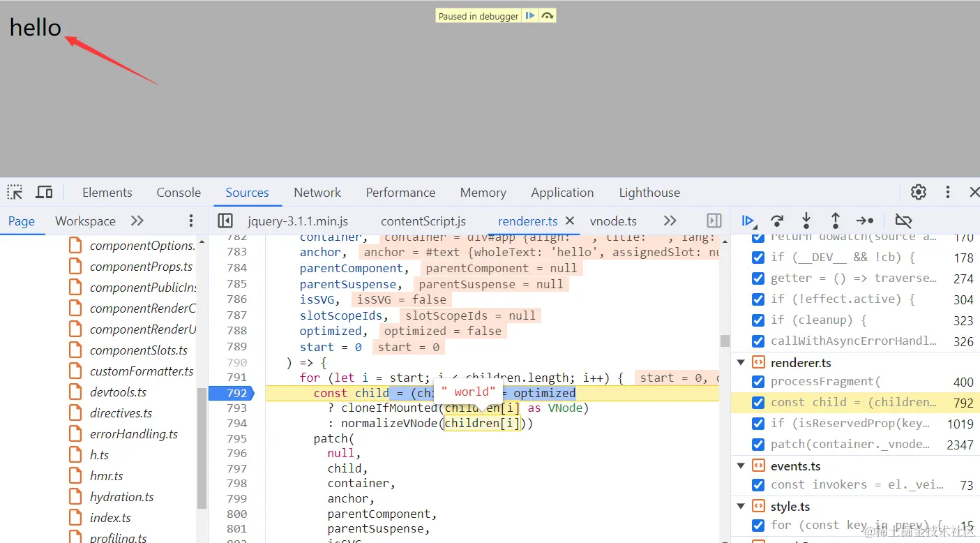
Task: Step over next function call
Action: [777, 221]
